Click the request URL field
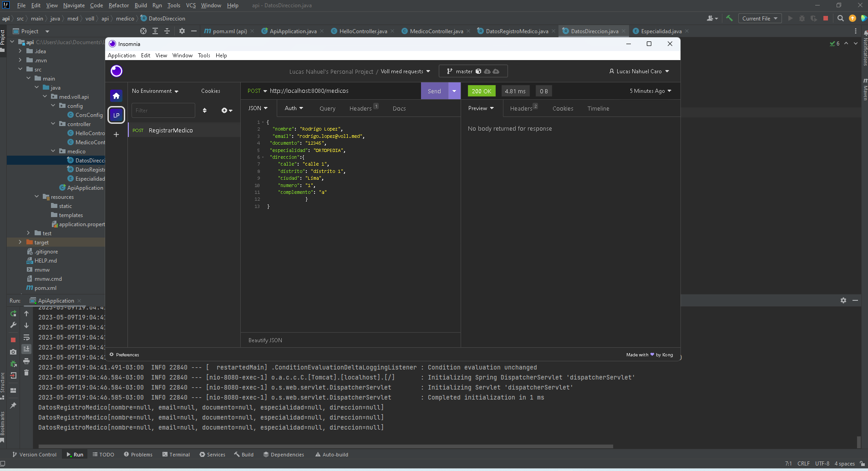Image resolution: width=868 pixels, height=471 pixels. pos(344,91)
